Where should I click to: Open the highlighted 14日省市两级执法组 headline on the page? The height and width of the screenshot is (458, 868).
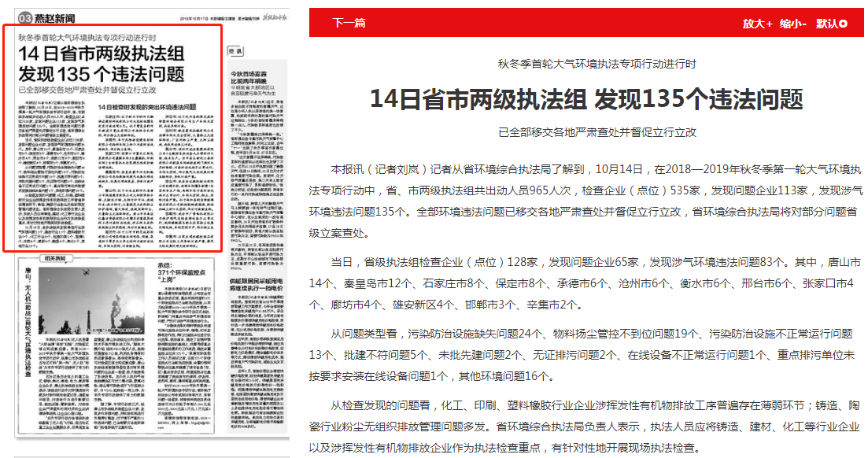pyautogui.click(x=102, y=64)
